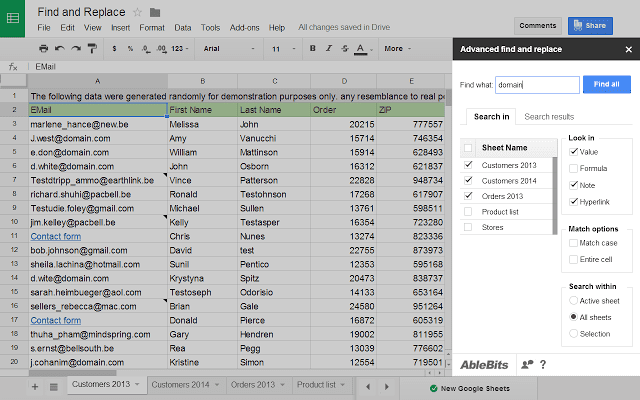Open the Add-ons menu
This screenshot has height=400, width=640.
[245, 28]
